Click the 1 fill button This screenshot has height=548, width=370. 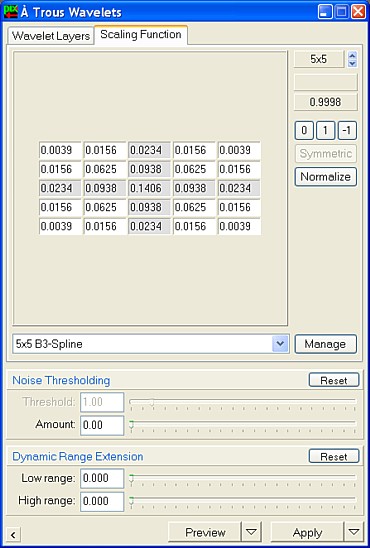click(326, 130)
